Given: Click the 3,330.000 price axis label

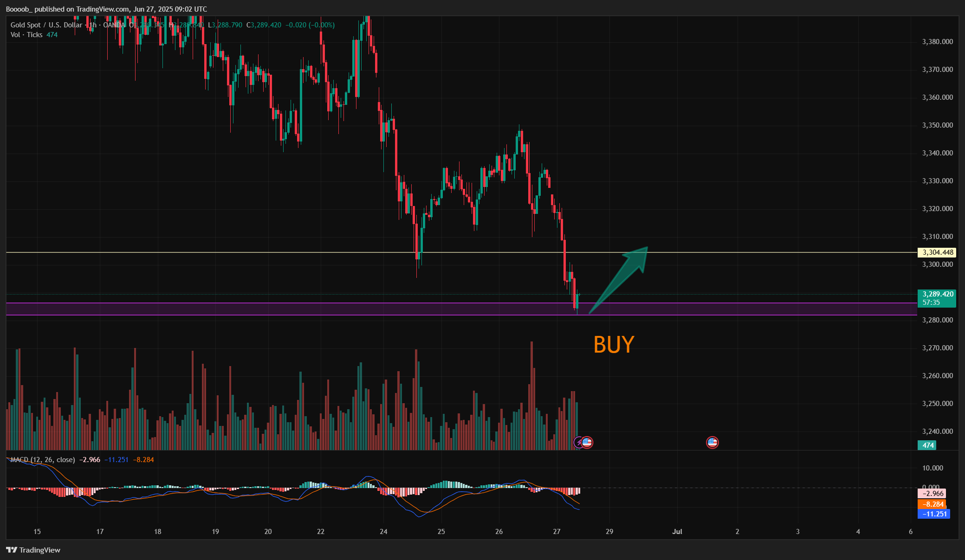Looking at the screenshot, I should coord(938,181).
